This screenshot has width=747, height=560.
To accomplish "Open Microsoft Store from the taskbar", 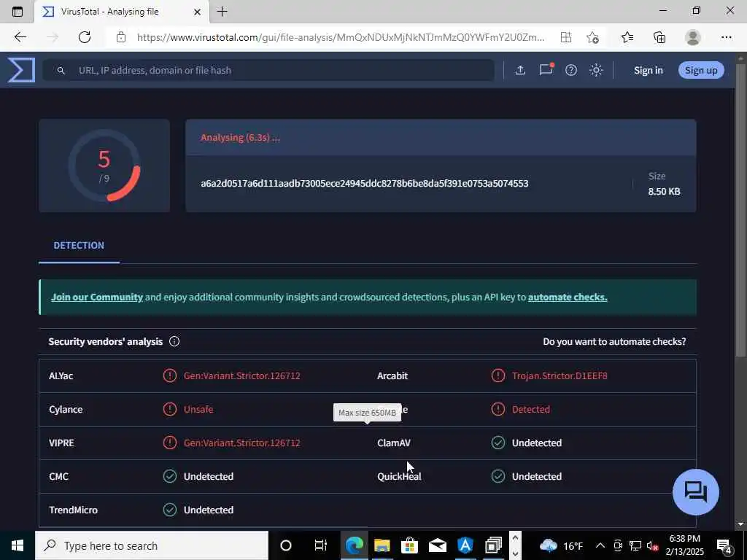I will (x=409, y=545).
